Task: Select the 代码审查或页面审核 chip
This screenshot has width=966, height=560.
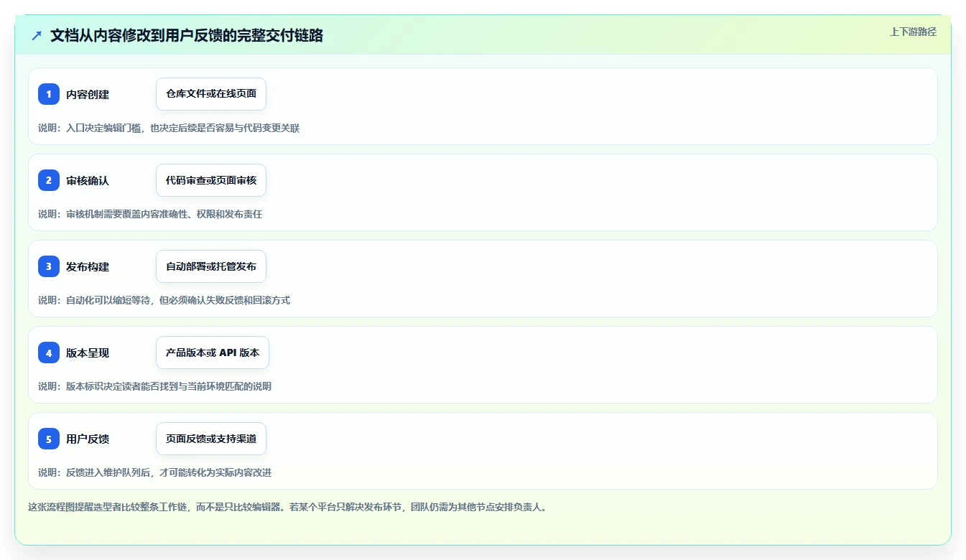Action: [211, 180]
